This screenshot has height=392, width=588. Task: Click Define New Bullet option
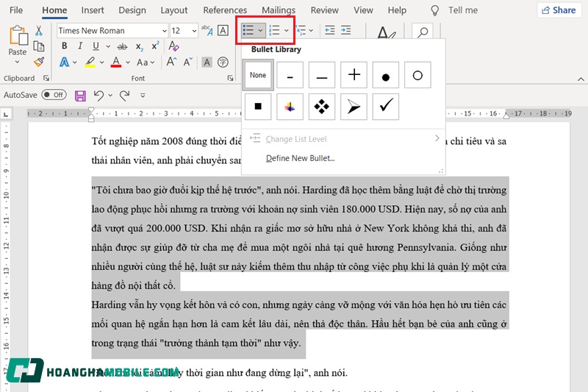[300, 158]
